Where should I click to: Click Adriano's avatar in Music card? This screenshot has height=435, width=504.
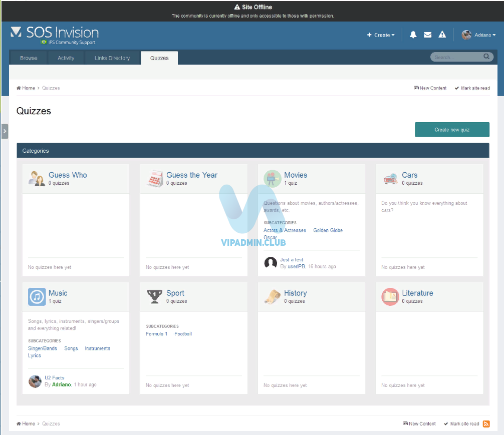pyautogui.click(x=35, y=381)
